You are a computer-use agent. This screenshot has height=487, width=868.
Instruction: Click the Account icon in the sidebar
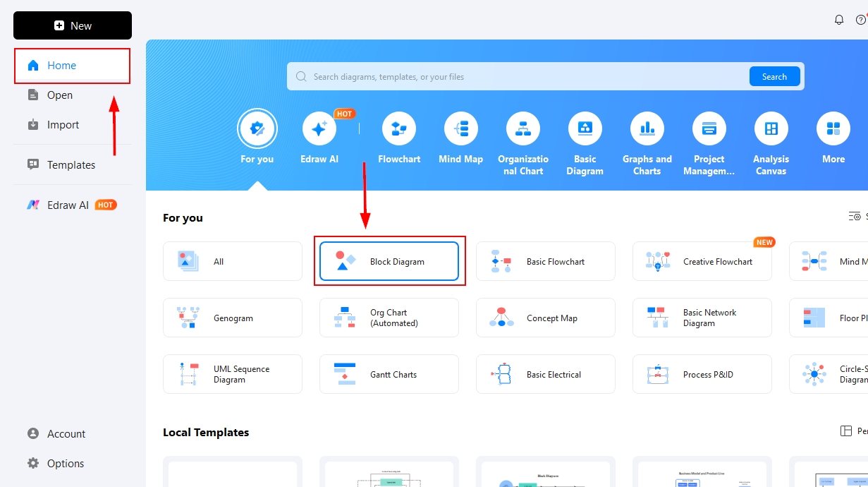(x=35, y=433)
